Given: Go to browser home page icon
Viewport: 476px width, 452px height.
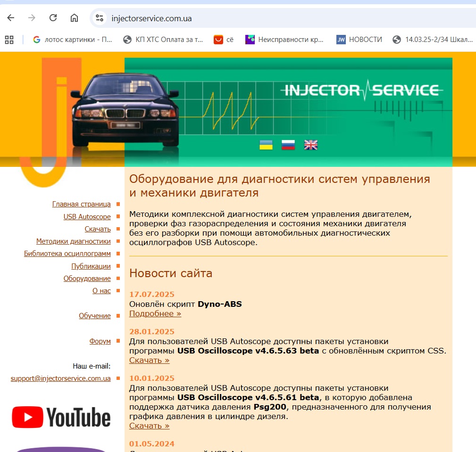Looking at the screenshot, I should click(x=74, y=18).
